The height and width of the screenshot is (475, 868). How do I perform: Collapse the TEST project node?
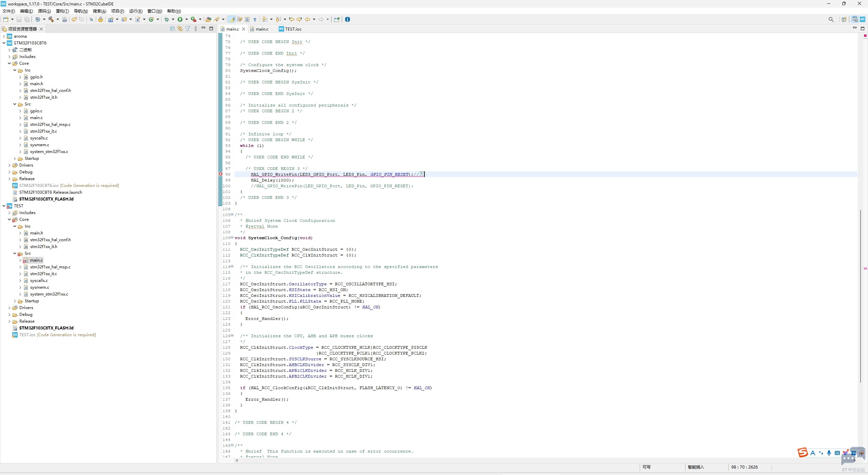[4, 206]
